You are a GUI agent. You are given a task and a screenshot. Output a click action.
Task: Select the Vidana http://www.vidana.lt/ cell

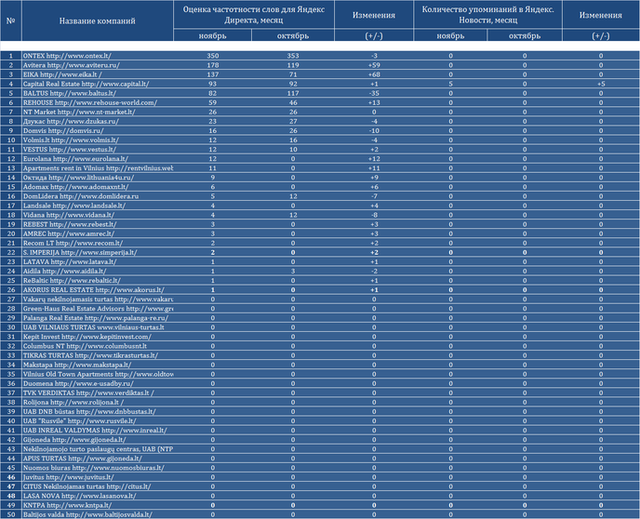pos(97,215)
